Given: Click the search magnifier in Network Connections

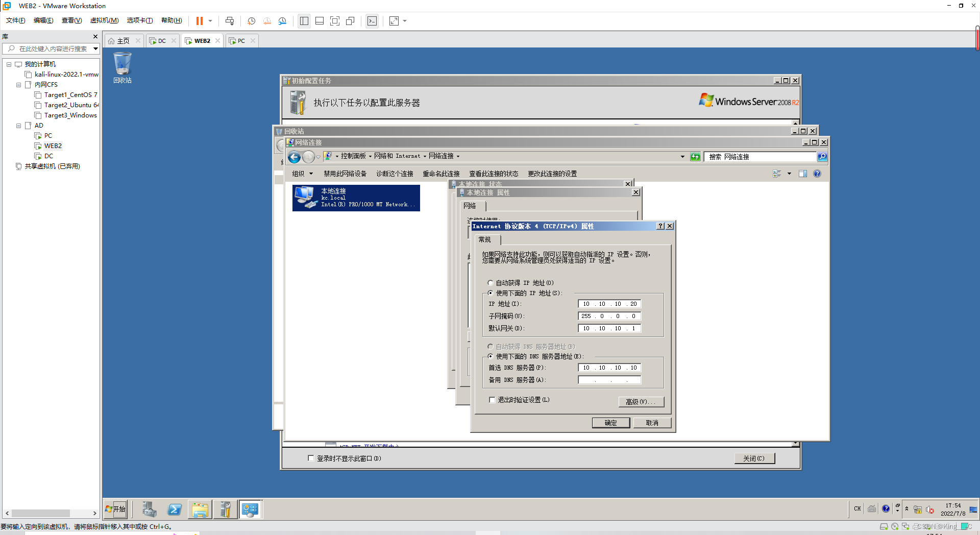Looking at the screenshot, I should click(x=822, y=157).
